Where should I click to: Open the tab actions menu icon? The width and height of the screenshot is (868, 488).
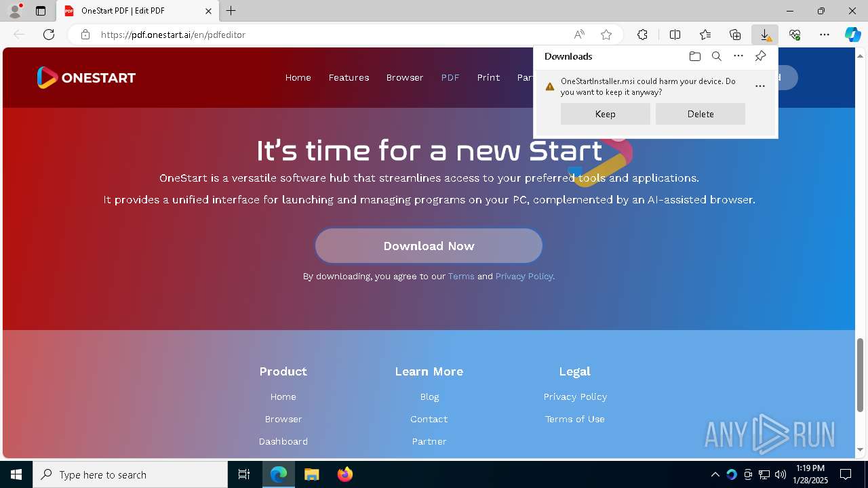[41, 11]
